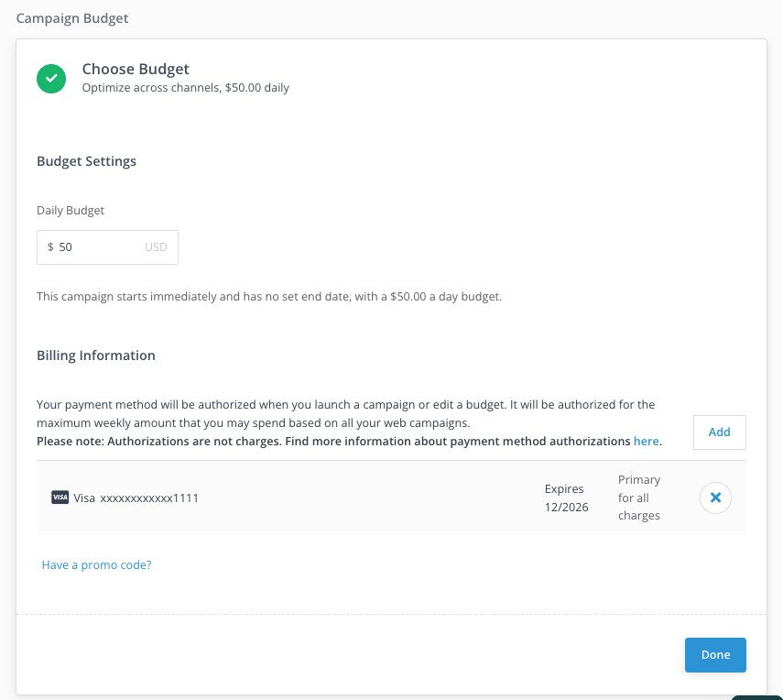Click the dollar sign in budget field
This screenshot has width=783, height=700.
point(50,247)
